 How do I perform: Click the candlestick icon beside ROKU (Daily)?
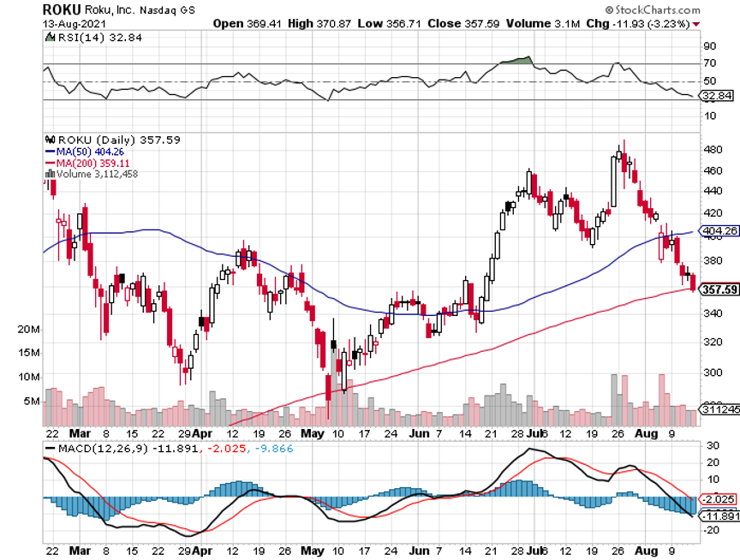point(50,140)
